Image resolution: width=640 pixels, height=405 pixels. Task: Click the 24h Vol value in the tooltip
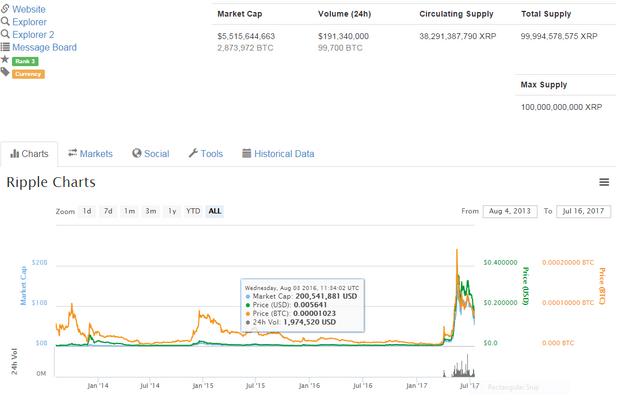[309, 322]
